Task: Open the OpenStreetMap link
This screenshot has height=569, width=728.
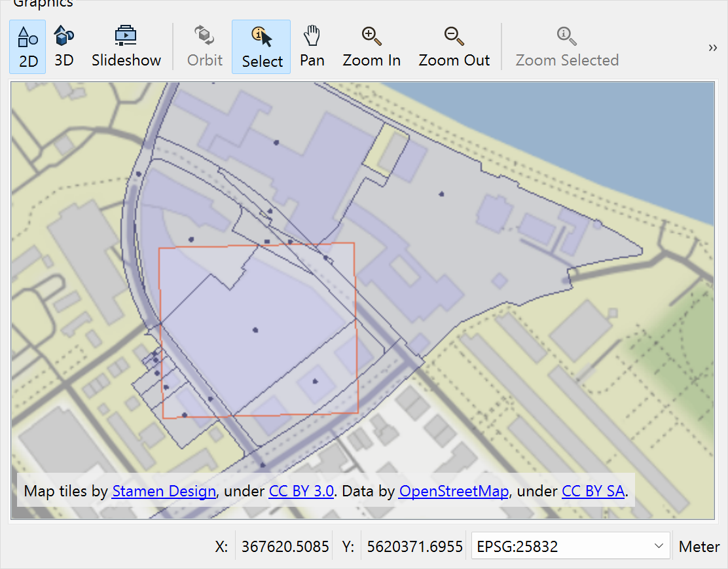Action: (x=453, y=491)
